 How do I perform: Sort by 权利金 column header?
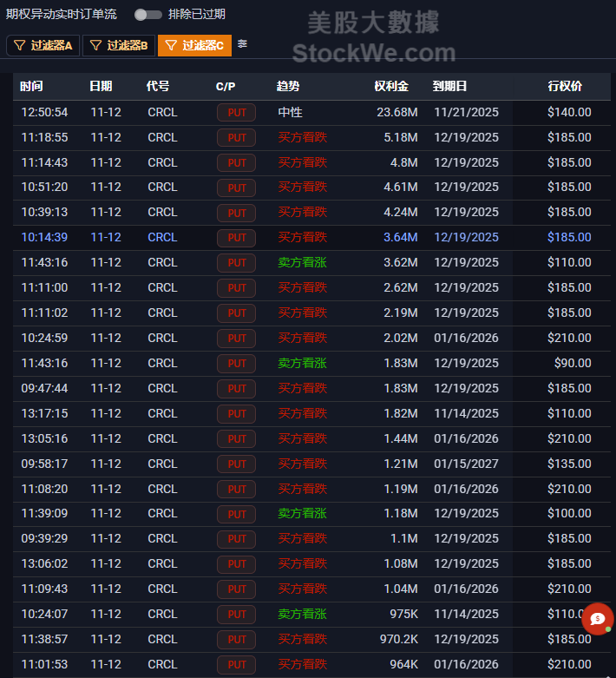[x=390, y=87]
